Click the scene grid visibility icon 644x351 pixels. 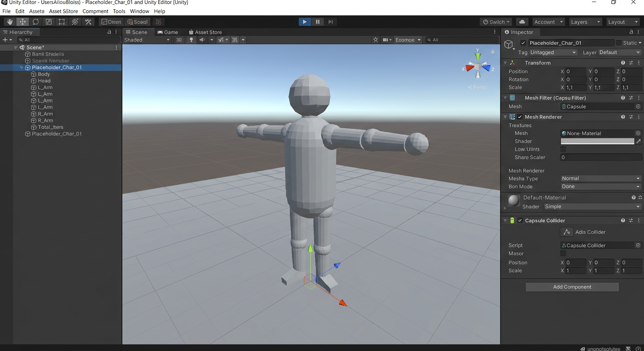(x=235, y=40)
